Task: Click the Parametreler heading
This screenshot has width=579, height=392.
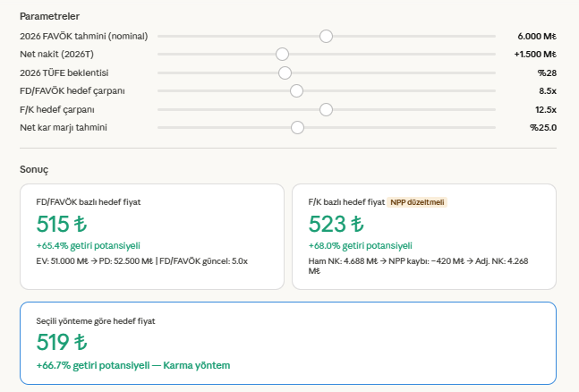Action: coord(49,16)
